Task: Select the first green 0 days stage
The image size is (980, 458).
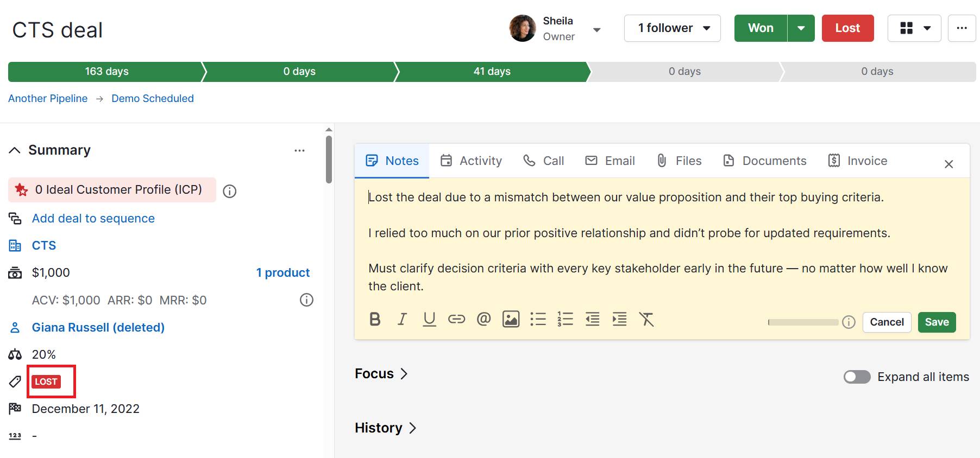Action: 299,72
